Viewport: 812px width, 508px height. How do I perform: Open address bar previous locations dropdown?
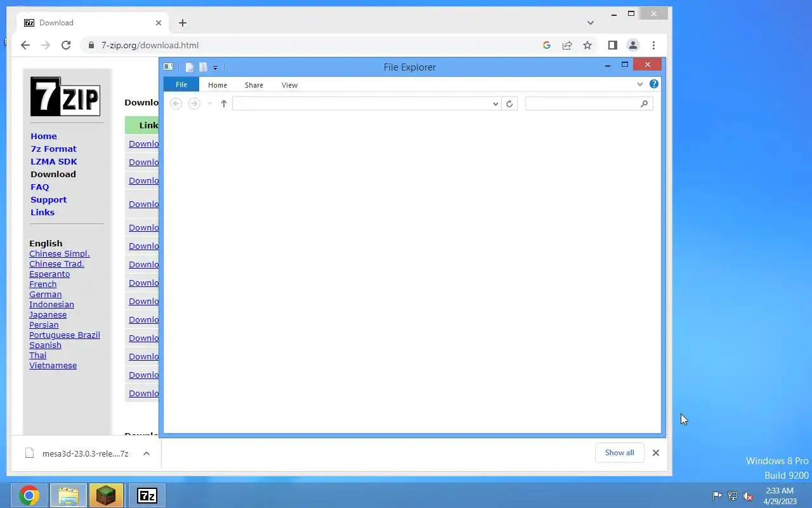click(x=495, y=104)
